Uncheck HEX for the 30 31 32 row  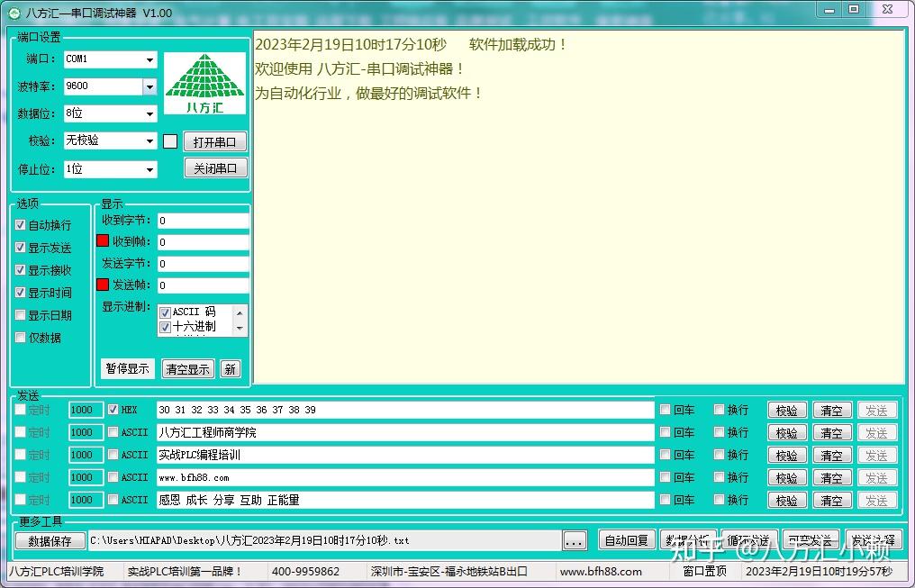click(113, 410)
